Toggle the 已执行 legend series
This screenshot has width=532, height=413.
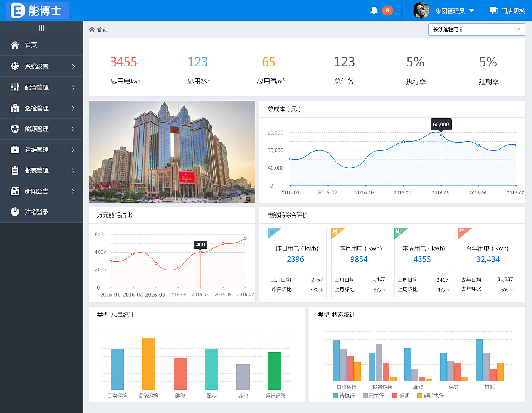tap(373, 396)
